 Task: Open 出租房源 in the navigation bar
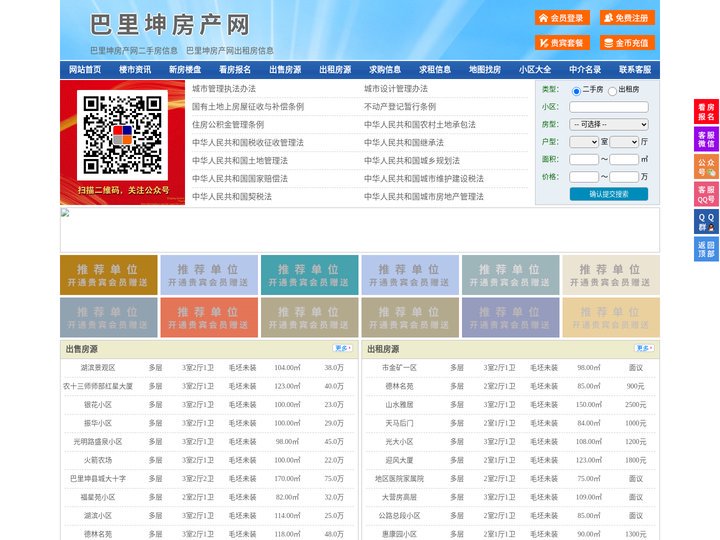335,70
